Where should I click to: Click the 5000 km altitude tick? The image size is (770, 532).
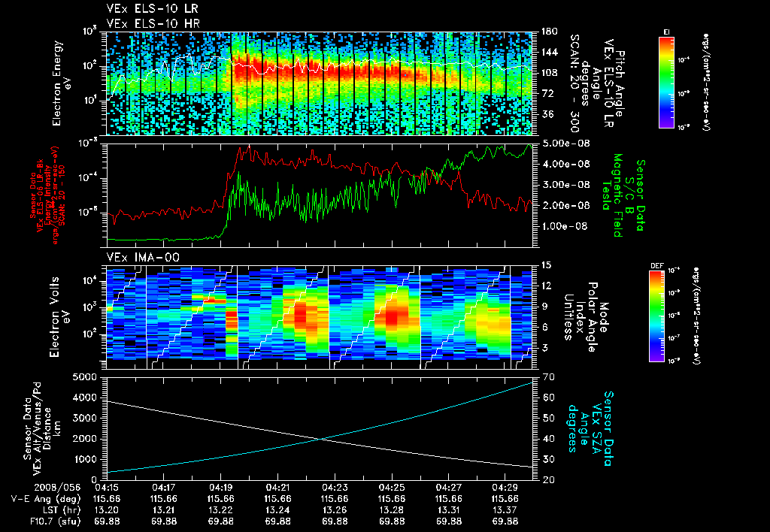coord(85,377)
